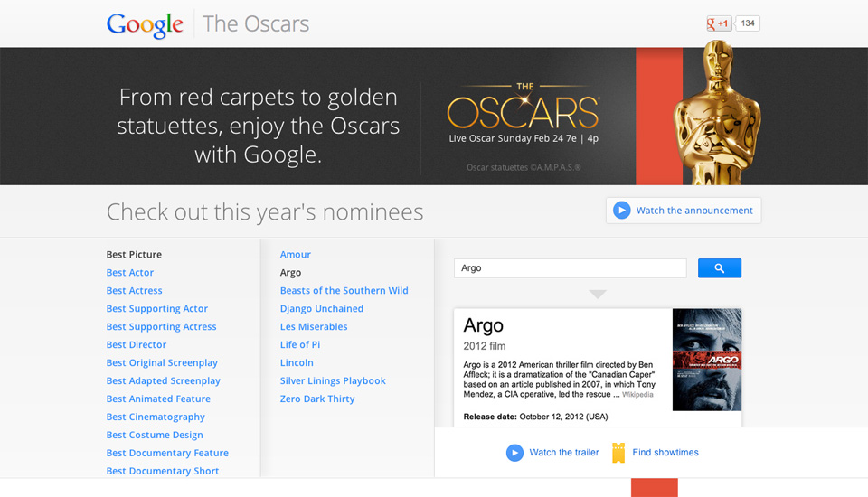Image resolution: width=868 pixels, height=497 pixels.
Task: Click the Wikipedia source link
Action: point(637,395)
